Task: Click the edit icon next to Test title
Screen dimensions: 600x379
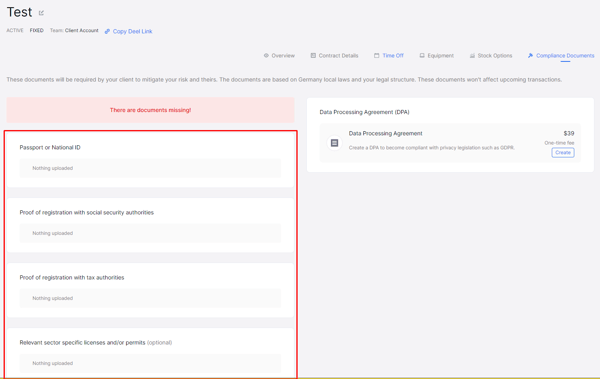Action: pyautogui.click(x=41, y=13)
